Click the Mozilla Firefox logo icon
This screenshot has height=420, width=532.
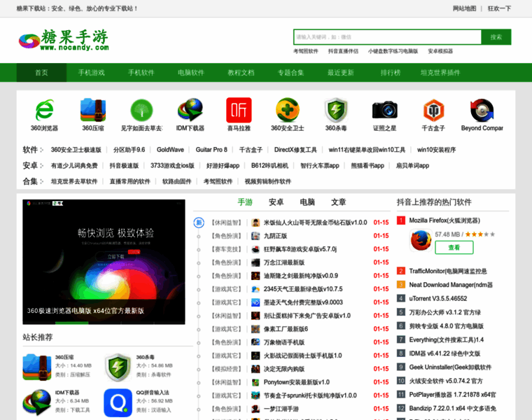[421, 240]
